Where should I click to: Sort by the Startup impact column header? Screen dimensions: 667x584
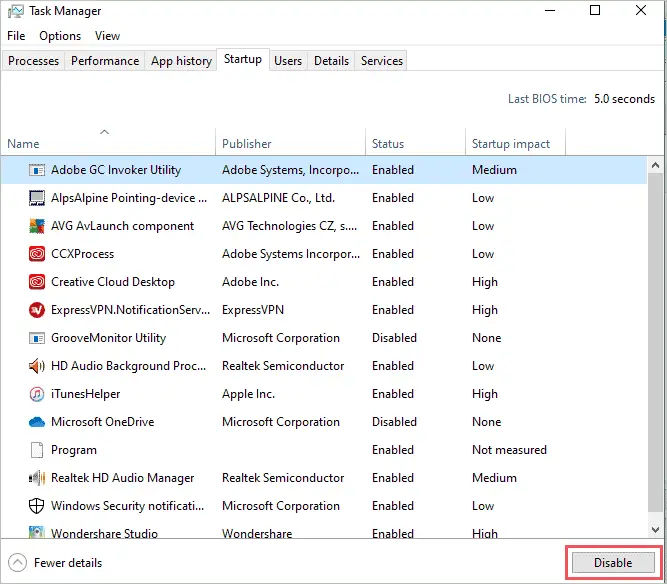(515, 141)
